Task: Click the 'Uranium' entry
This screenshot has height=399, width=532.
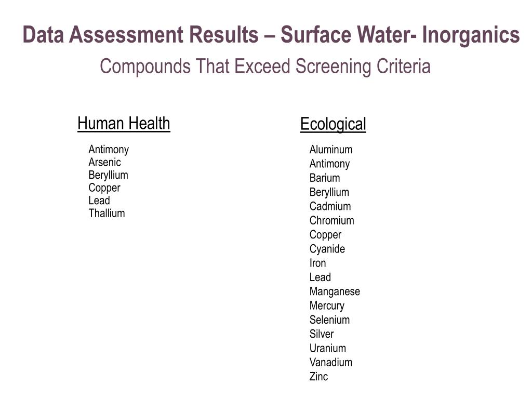Action: click(x=327, y=348)
